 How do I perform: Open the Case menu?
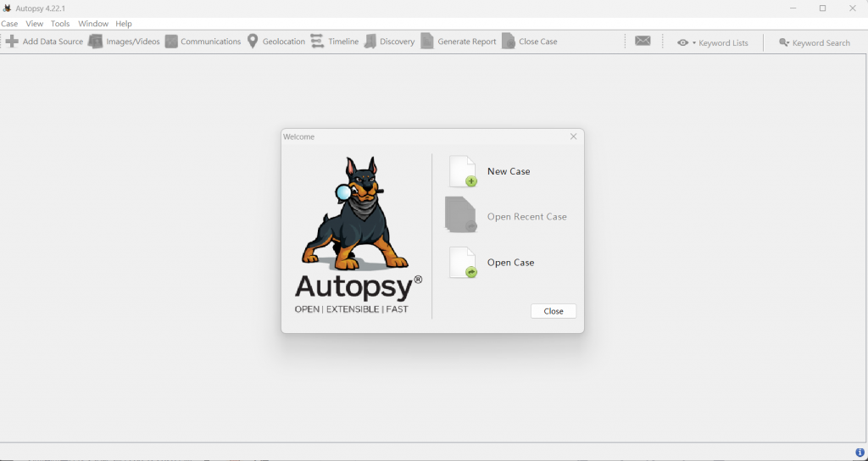9,24
